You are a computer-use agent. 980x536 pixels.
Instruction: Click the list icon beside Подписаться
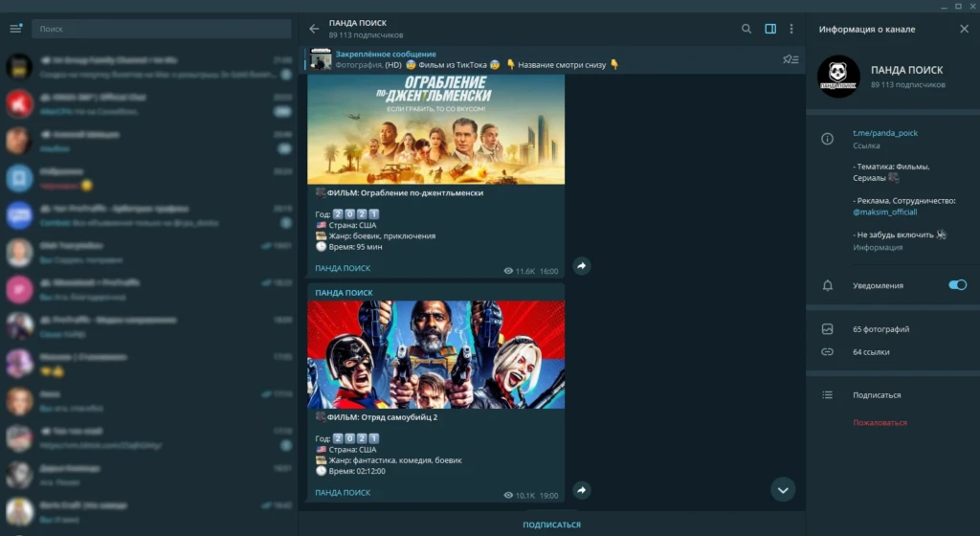(x=827, y=394)
